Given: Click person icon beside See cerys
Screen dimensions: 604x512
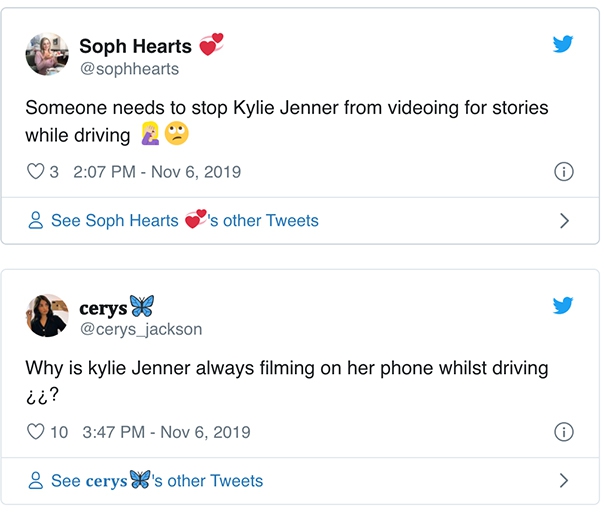Looking at the screenshot, I should (36, 482).
